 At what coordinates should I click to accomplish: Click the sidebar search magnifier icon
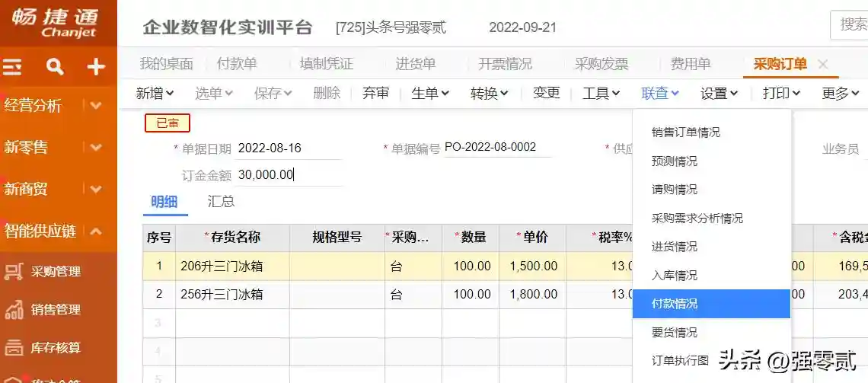(55, 67)
